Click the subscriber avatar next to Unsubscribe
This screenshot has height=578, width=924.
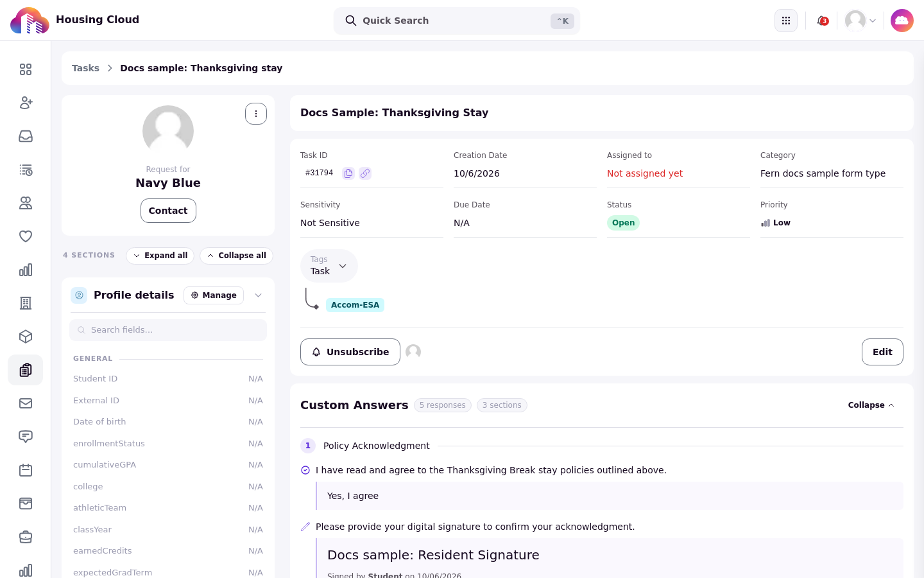(x=413, y=352)
